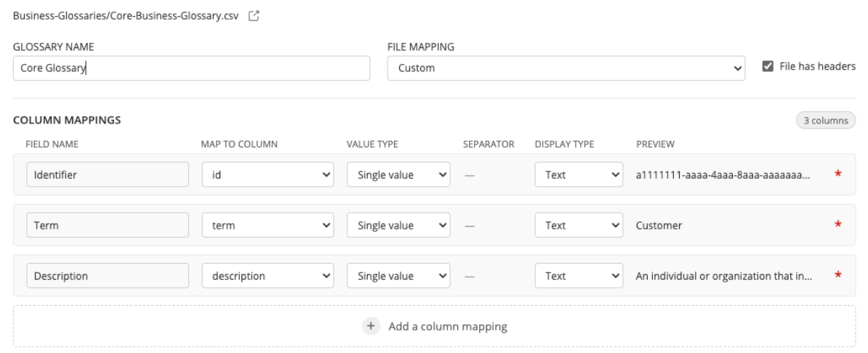This screenshot has height=353, width=868.
Task: Click the 3 columns badge
Action: point(824,121)
